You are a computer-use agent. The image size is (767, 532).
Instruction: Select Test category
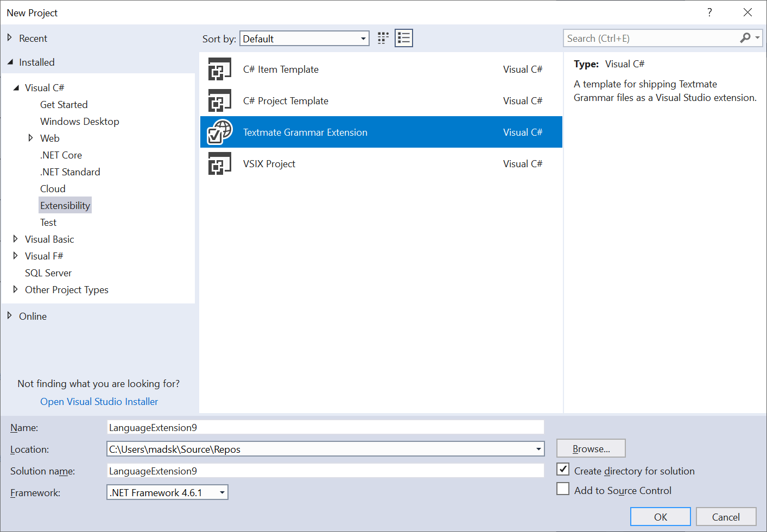click(x=48, y=222)
